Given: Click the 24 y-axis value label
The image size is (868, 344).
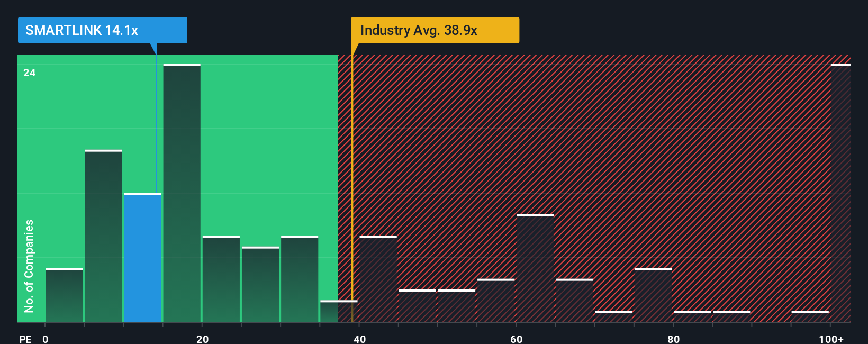Looking at the screenshot, I should coord(30,73).
